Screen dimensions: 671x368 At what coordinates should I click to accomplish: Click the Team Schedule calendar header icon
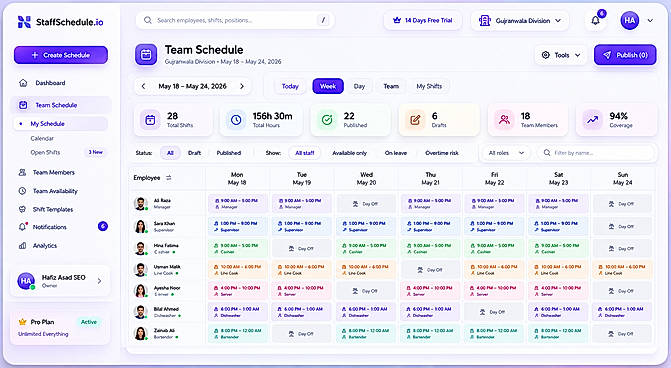pos(146,55)
